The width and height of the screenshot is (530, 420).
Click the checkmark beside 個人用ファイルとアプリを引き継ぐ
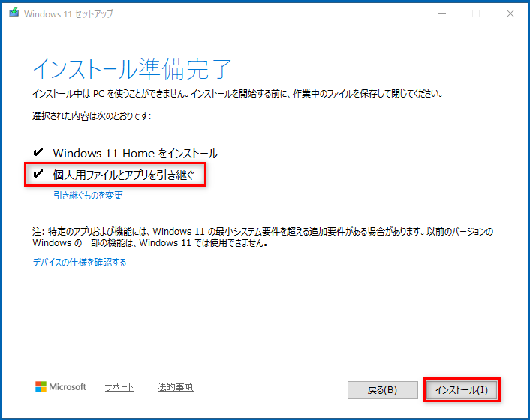(38, 173)
